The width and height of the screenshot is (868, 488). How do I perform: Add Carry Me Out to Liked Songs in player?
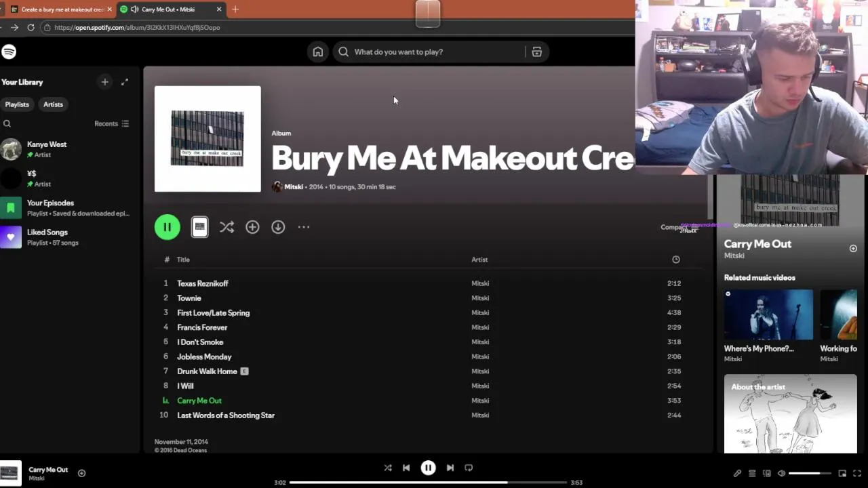[81, 473]
